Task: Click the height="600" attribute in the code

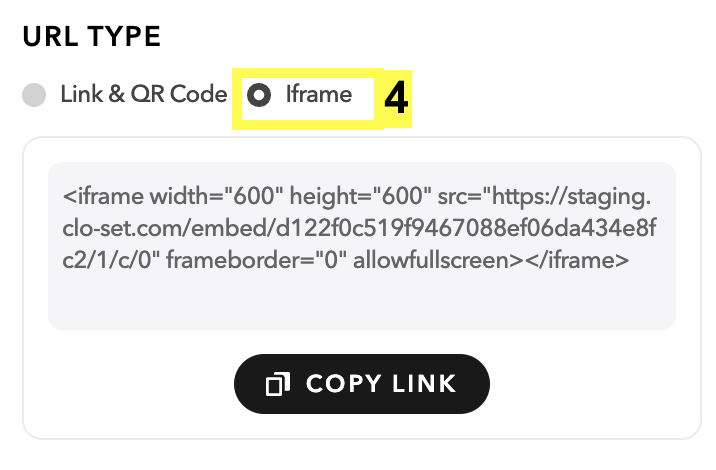Action: click(x=361, y=197)
